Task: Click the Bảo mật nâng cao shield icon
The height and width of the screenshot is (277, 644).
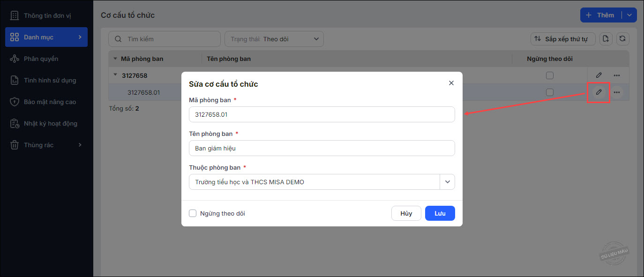Action: [x=15, y=102]
